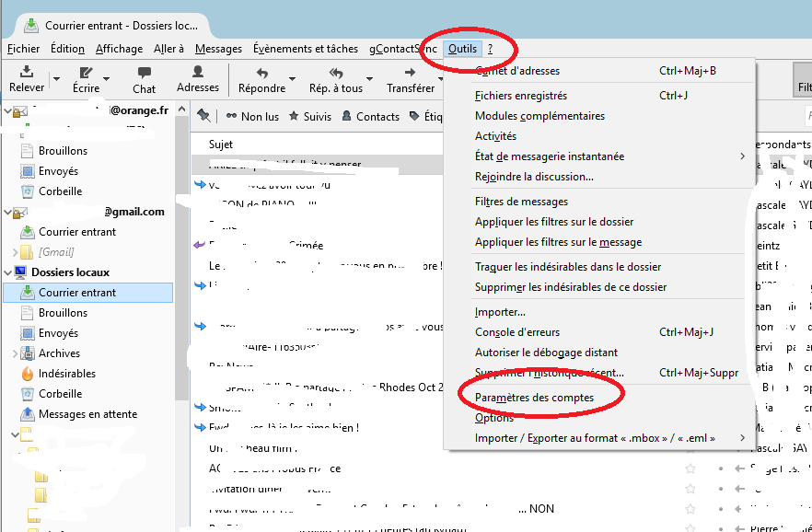Expand the État de messagerie instantanée submenu
The height and width of the screenshot is (532, 812).
pyautogui.click(x=742, y=156)
